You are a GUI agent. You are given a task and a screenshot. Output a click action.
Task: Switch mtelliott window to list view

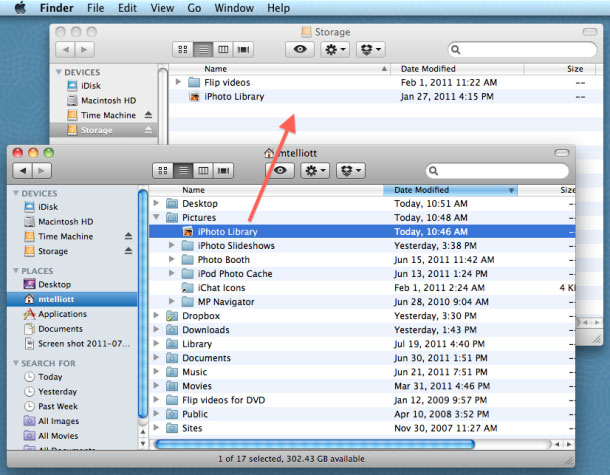183,170
